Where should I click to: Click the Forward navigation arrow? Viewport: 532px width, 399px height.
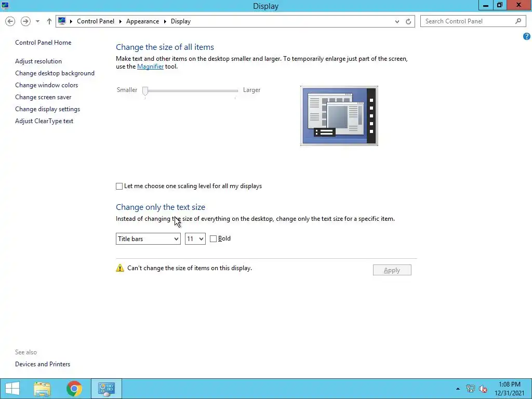25,21
